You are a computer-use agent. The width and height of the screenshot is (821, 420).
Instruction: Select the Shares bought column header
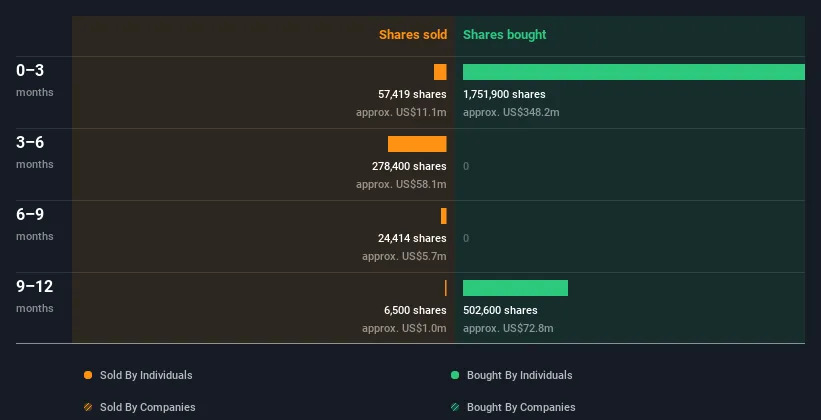coord(505,35)
